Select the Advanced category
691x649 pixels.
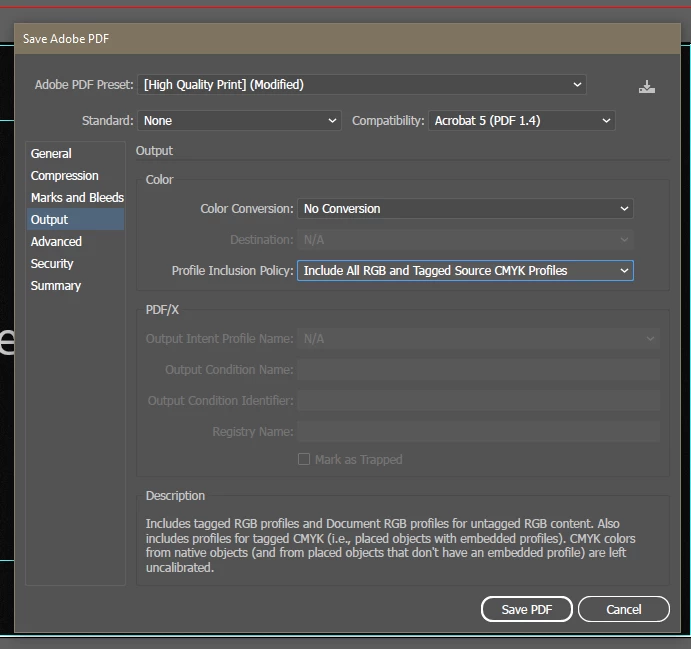[75, 241]
